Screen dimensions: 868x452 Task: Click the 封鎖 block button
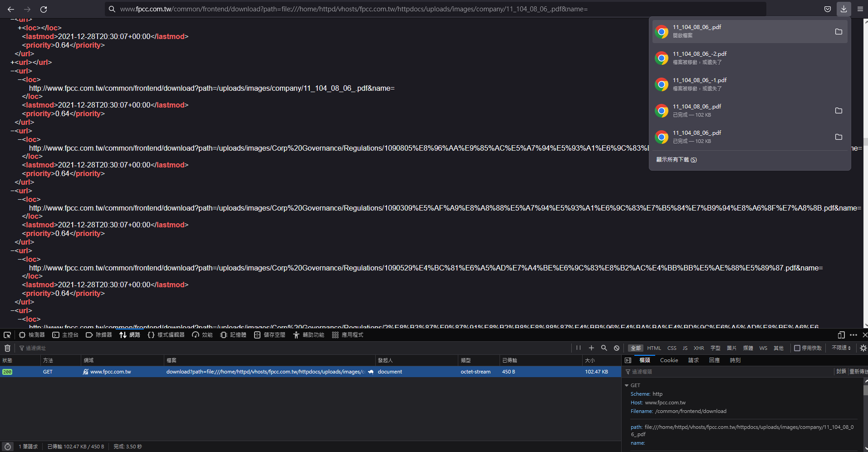click(x=841, y=372)
